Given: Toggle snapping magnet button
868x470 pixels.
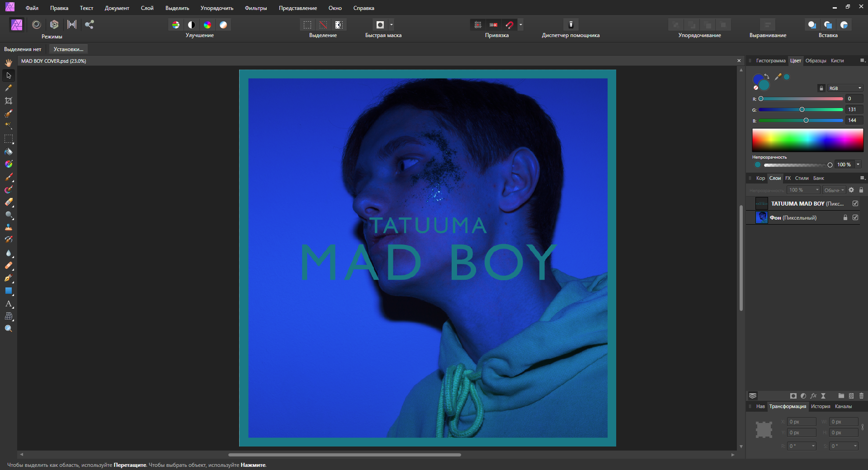Looking at the screenshot, I should 509,25.
